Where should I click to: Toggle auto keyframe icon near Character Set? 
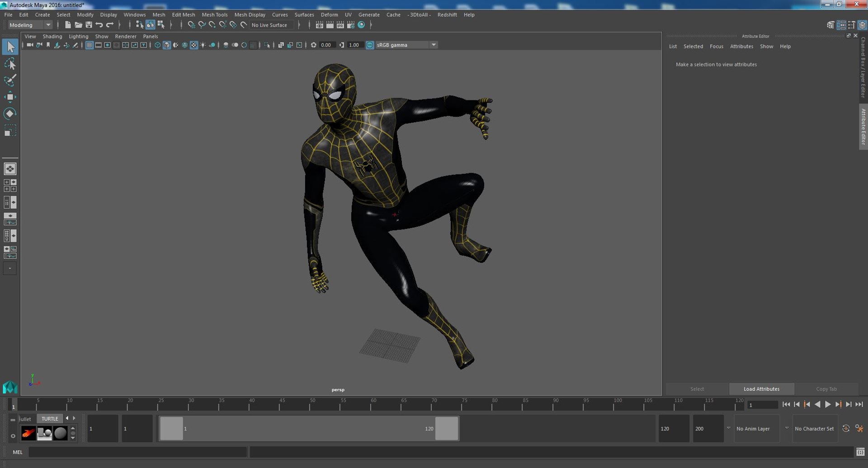846,428
